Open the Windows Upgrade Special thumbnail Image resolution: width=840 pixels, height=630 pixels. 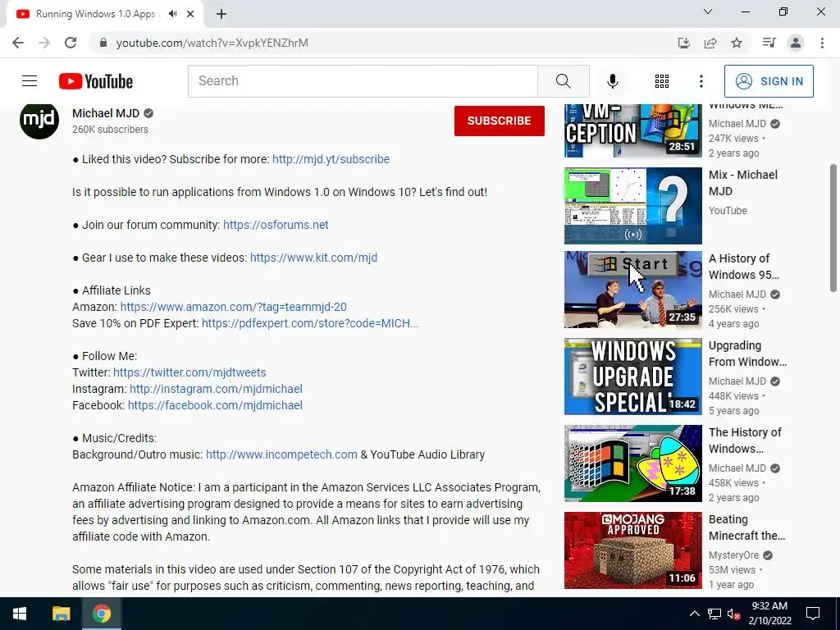(632, 377)
